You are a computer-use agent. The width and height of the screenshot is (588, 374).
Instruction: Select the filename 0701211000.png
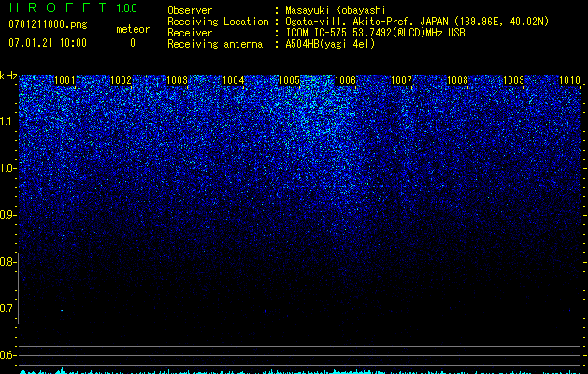[x=48, y=24]
